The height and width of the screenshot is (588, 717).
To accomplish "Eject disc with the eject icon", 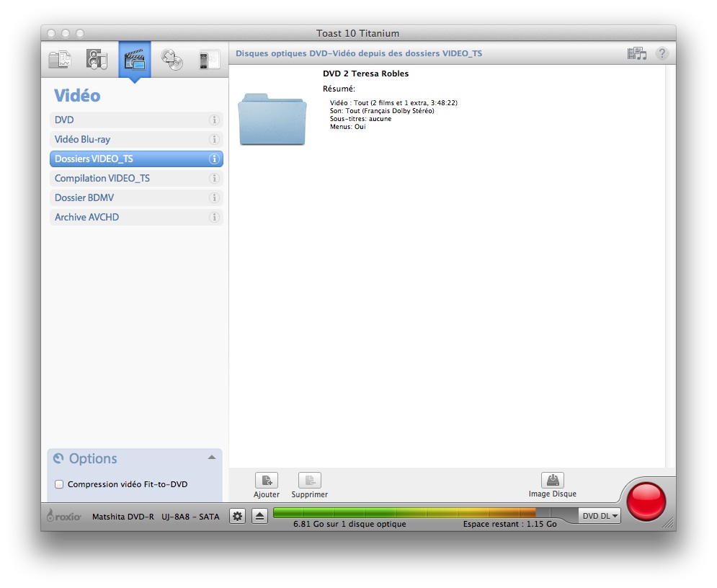I will click(x=259, y=516).
